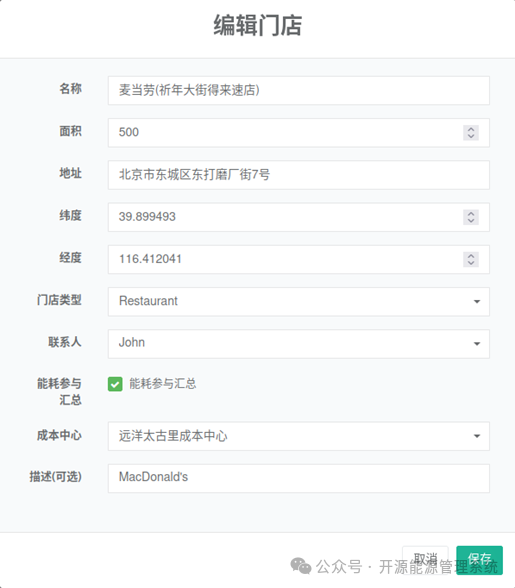Decrement 纬度 using its down arrow
Image resolution: width=515 pixels, height=588 pixels.
coord(471,221)
